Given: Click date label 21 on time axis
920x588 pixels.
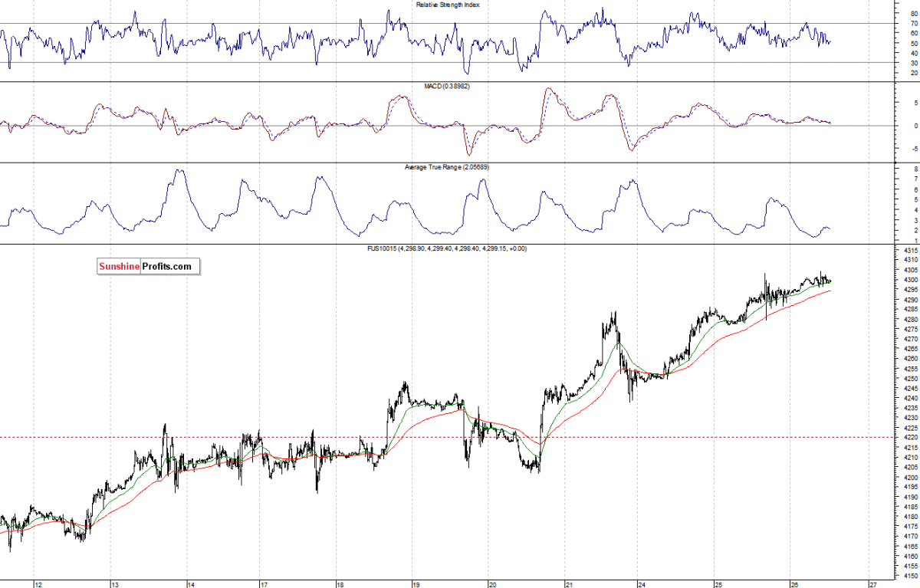Looking at the screenshot, I should coord(568,584).
